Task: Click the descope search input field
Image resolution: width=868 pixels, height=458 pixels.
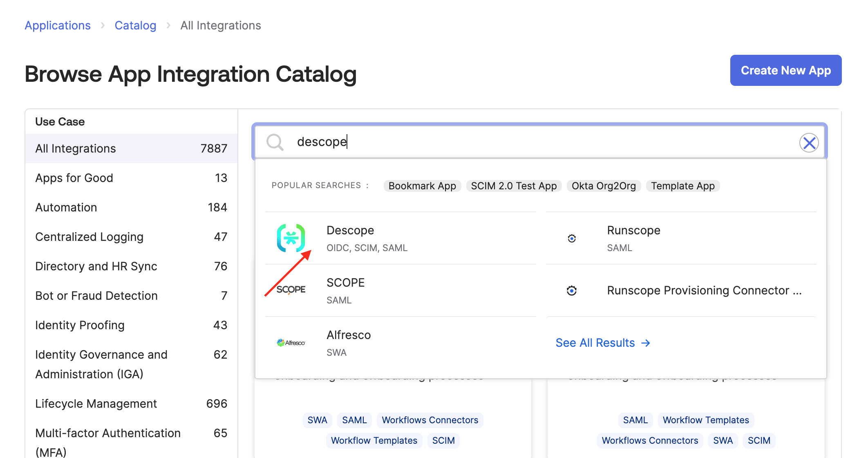Action: [x=543, y=143]
